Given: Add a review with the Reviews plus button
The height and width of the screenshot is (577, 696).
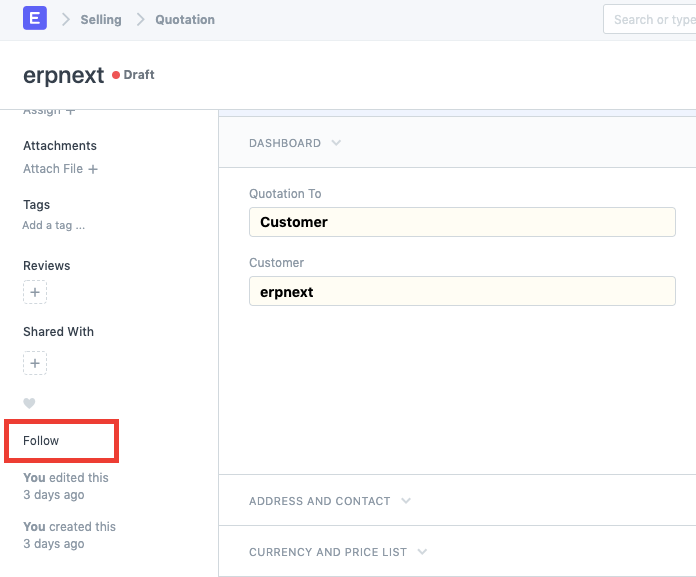Looking at the screenshot, I should tap(35, 293).
